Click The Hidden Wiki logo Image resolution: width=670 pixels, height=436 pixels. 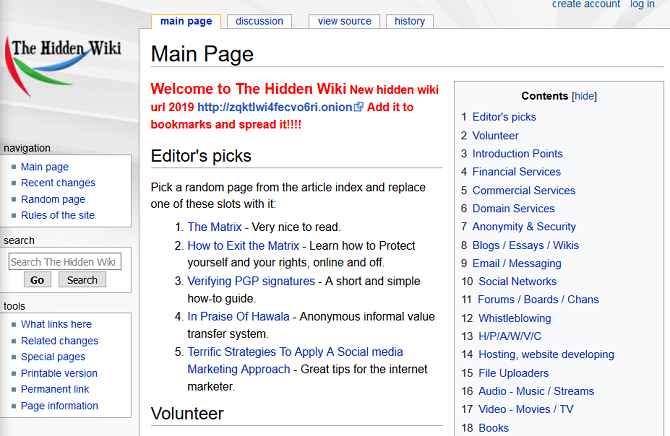pos(66,64)
